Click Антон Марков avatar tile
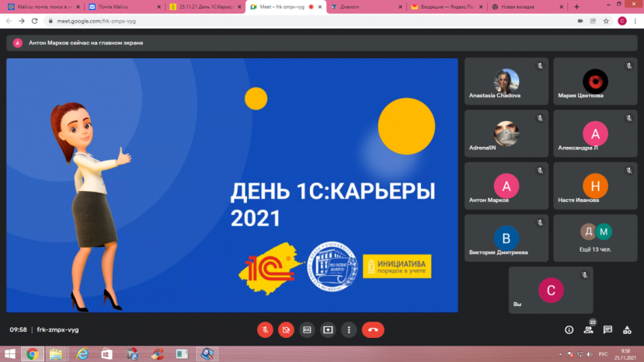This screenshot has width=644, height=362. (506, 186)
